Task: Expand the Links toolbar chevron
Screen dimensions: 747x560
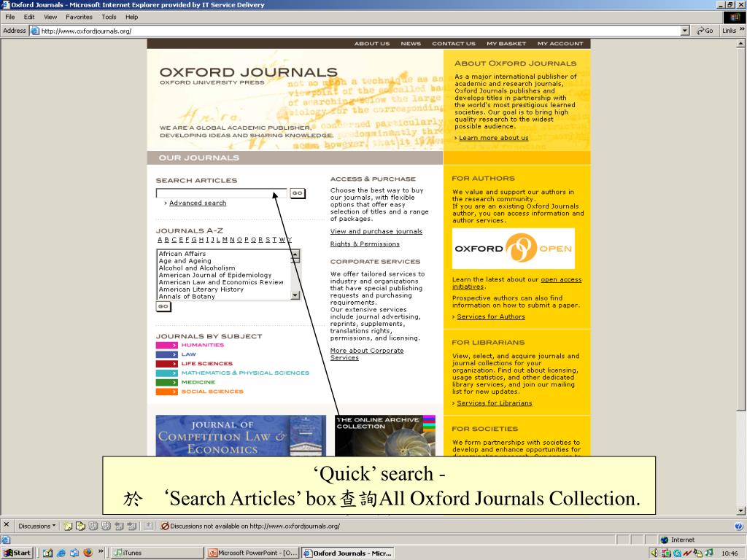Action: click(x=742, y=29)
